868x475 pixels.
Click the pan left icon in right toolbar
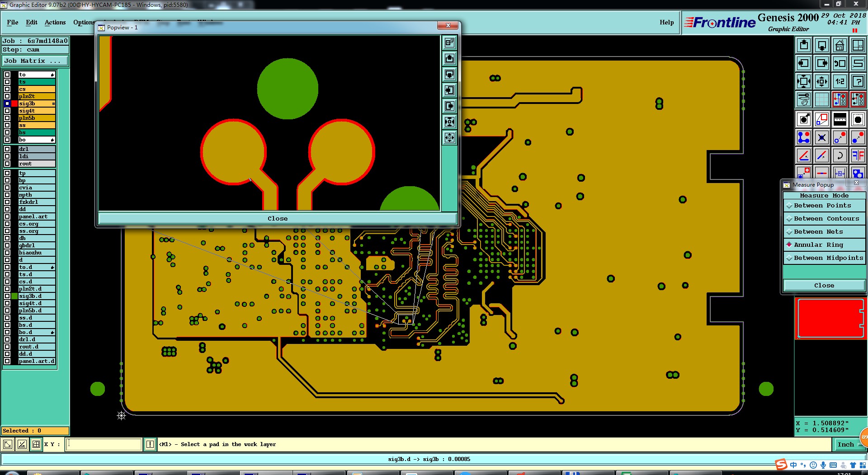coord(804,63)
